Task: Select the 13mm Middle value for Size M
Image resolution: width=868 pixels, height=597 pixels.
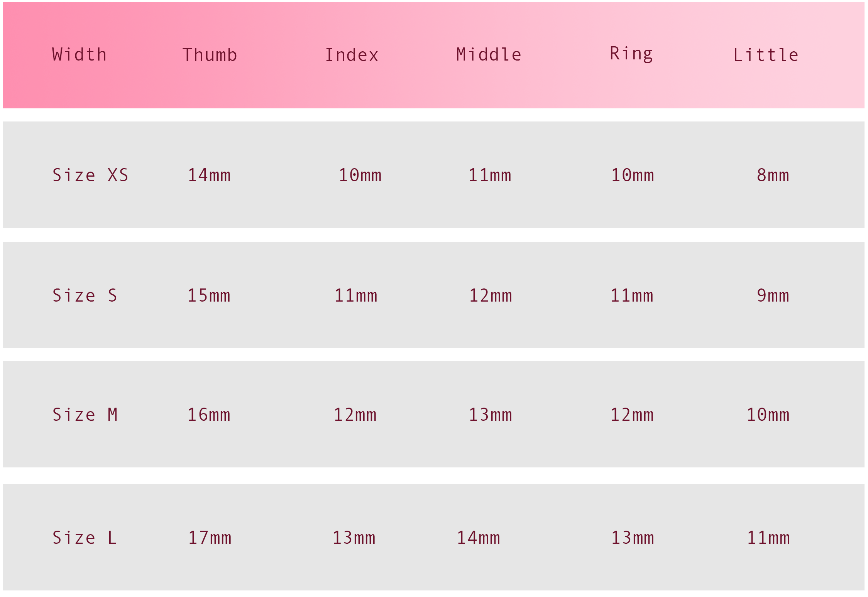Action: 490,415
